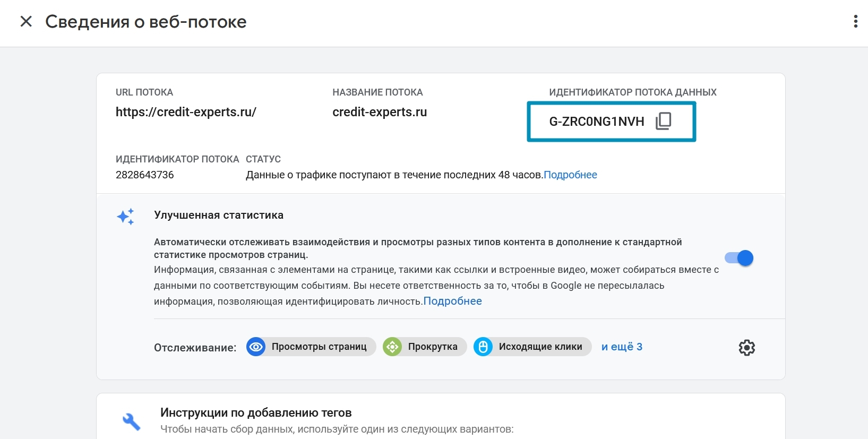Click the 'URL ПОТОКА' label
The image size is (868, 439).
[x=144, y=92]
